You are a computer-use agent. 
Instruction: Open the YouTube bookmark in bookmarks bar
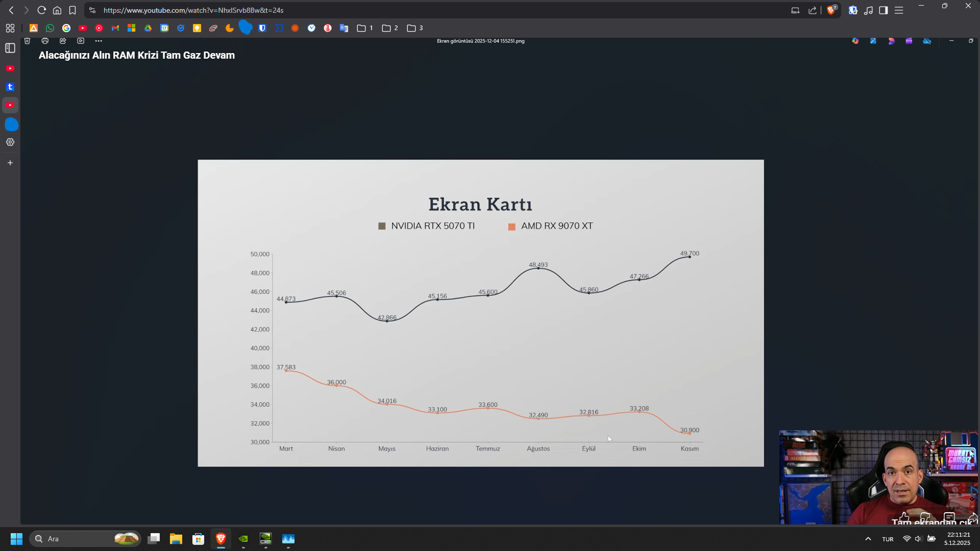pyautogui.click(x=83, y=28)
